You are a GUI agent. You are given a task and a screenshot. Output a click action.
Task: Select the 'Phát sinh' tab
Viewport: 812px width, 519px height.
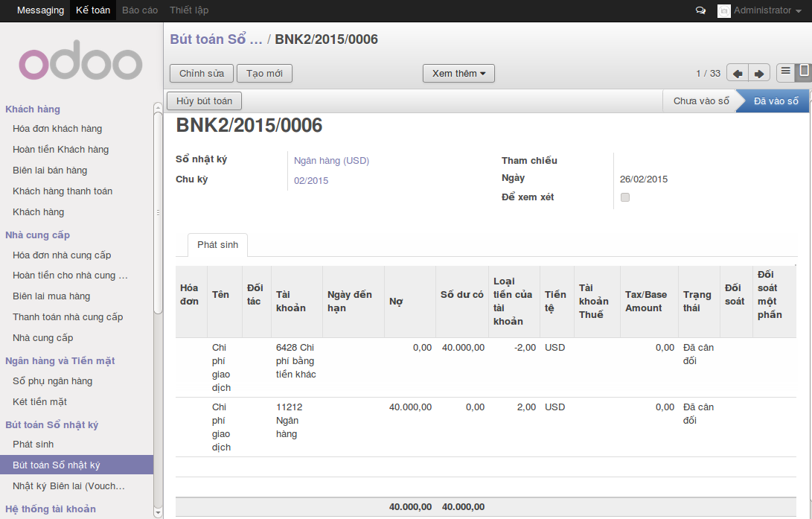pos(217,245)
